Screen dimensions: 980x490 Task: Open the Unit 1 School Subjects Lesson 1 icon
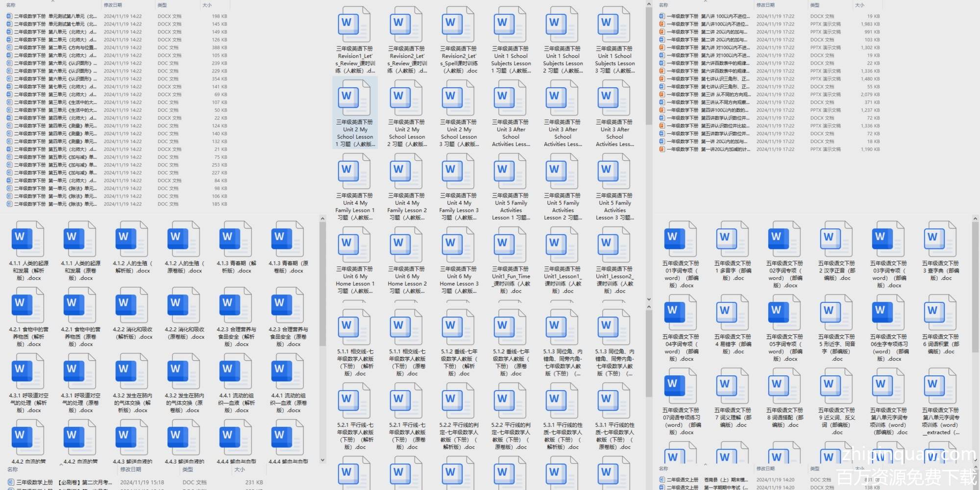pyautogui.click(x=510, y=24)
